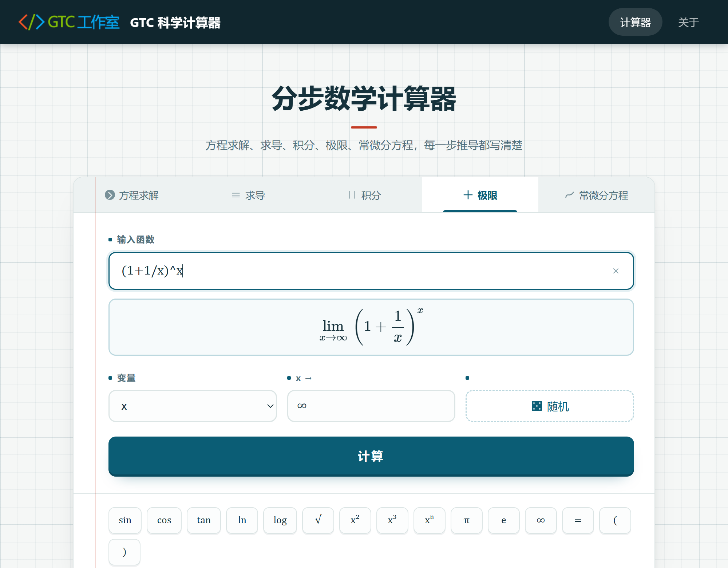Switch to the 求导 tab
The image size is (728, 568).
tap(248, 195)
